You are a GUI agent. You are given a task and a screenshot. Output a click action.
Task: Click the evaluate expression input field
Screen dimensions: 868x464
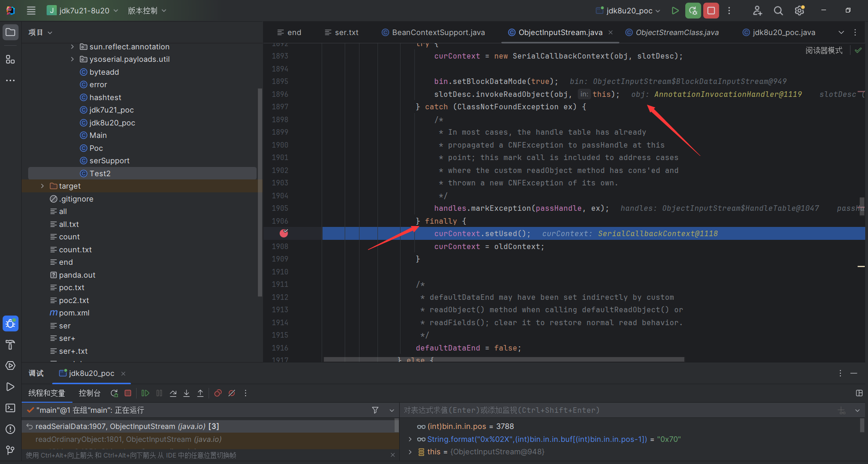(618, 410)
